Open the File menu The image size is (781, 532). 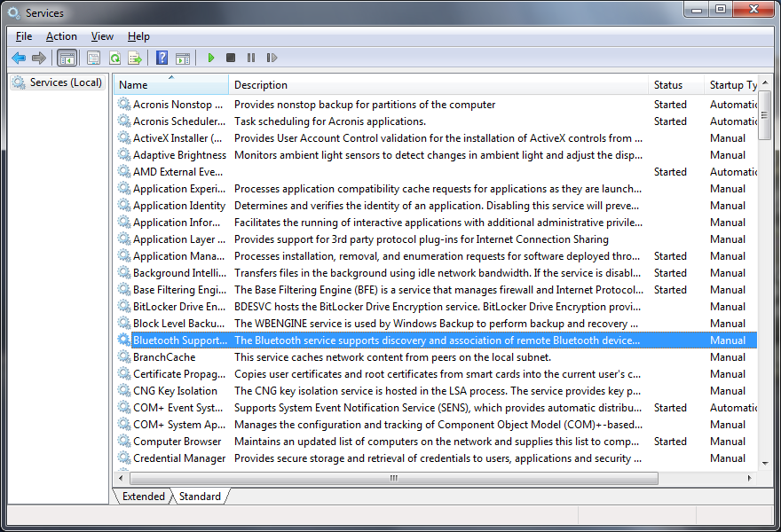point(24,36)
